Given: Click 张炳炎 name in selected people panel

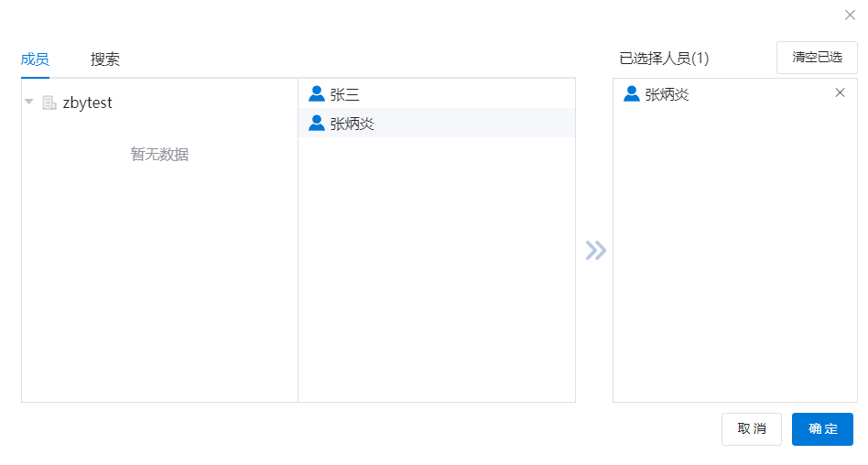Looking at the screenshot, I should [x=667, y=93].
